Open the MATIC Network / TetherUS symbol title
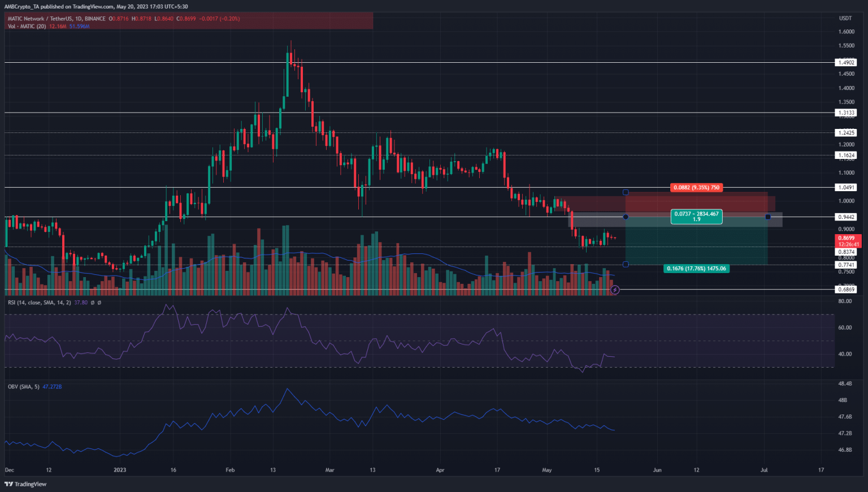 pyautogui.click(x=57, y=19)
